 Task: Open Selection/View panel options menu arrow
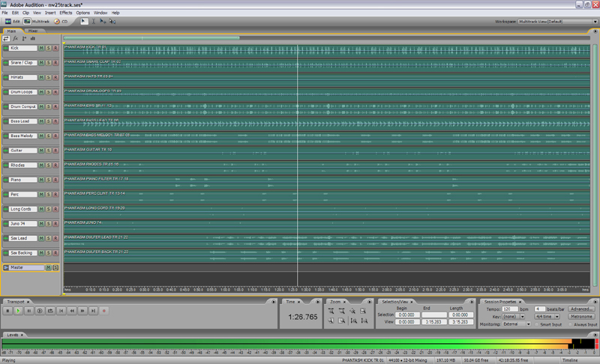(472, 302)
